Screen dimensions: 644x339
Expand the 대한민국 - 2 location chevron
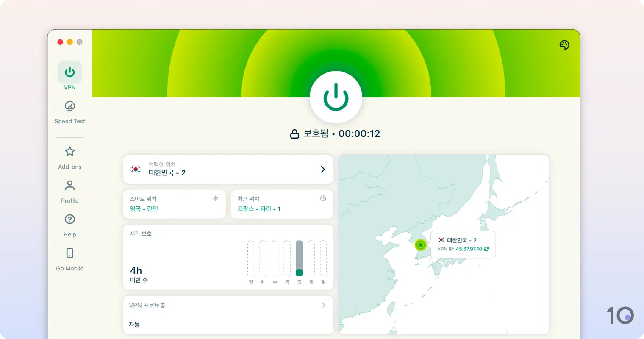pyautogui.click(x=323, y=169)
